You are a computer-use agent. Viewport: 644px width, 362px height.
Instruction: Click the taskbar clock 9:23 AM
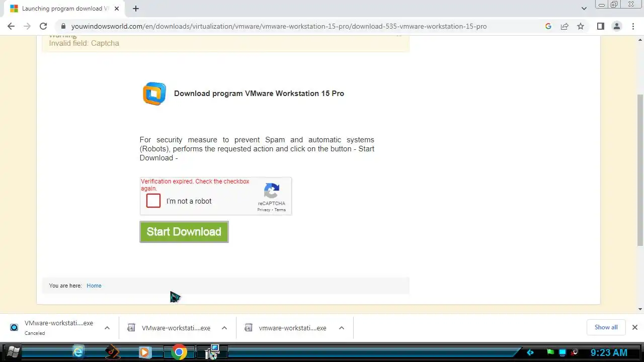[609, 352]
